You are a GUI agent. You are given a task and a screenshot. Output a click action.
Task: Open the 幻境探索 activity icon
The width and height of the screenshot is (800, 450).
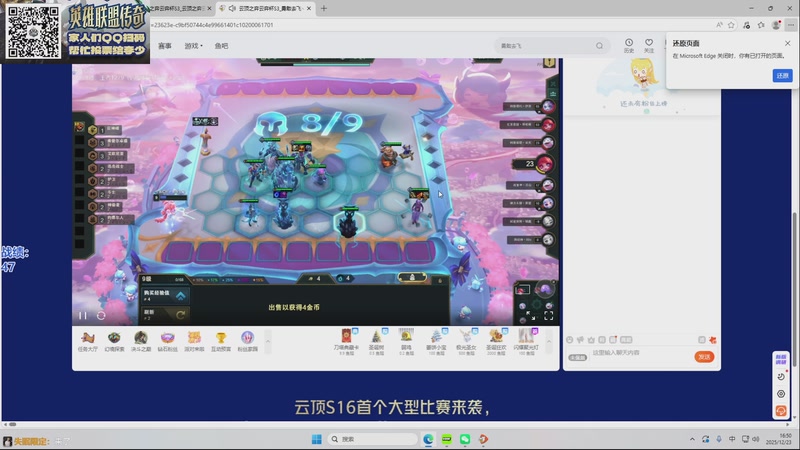[x=114, y=341]
